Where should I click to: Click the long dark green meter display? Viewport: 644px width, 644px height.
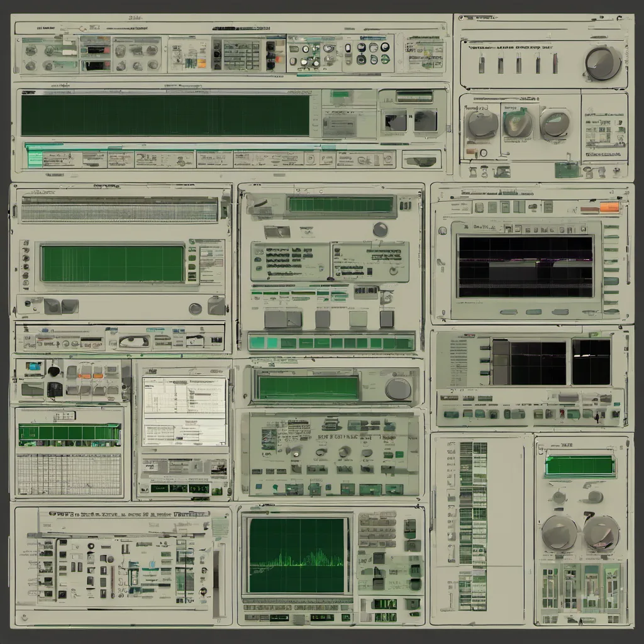165,115
